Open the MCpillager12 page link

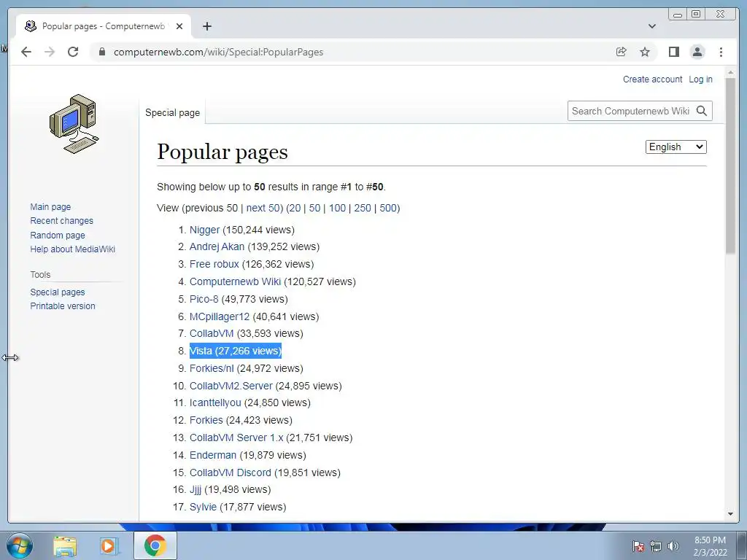[x=220, y=316]
